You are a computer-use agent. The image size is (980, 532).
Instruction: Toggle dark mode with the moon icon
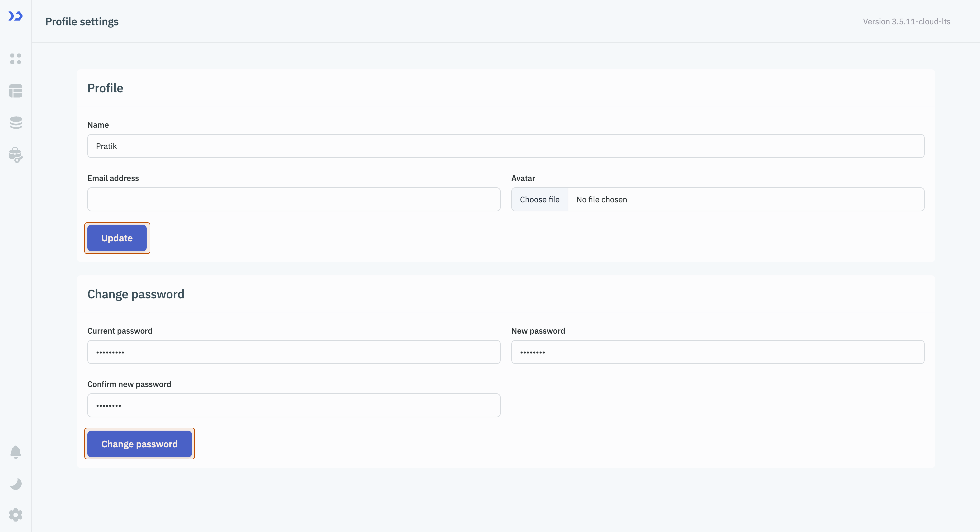[x=16, y=483]
